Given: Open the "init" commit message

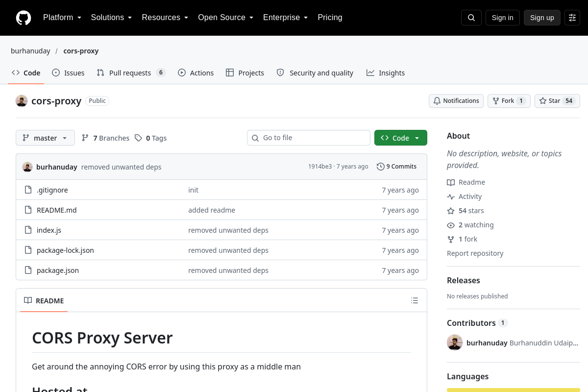Looking at the screenshot, I should tap(193, 190).
